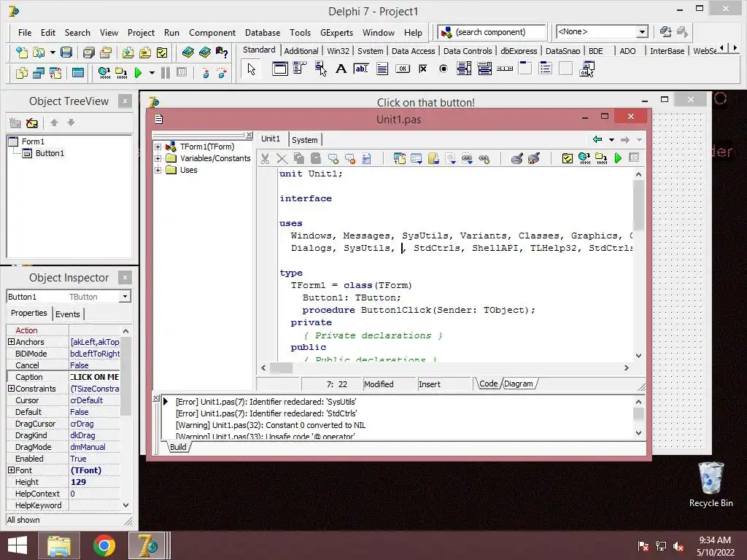Image resolution: width=747 pixels, height=560 pixels.
Task: Click the Open Project icon
Action: pos(106,52)
